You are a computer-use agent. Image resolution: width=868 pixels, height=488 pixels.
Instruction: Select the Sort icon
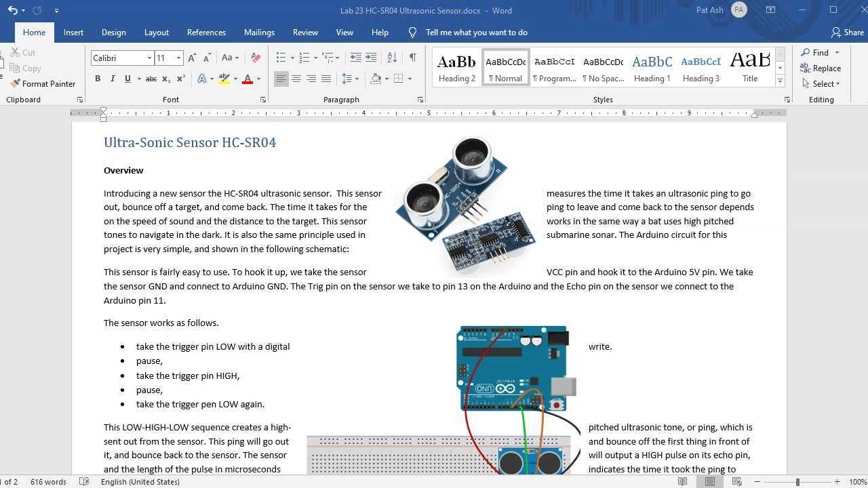coord(392,57)
